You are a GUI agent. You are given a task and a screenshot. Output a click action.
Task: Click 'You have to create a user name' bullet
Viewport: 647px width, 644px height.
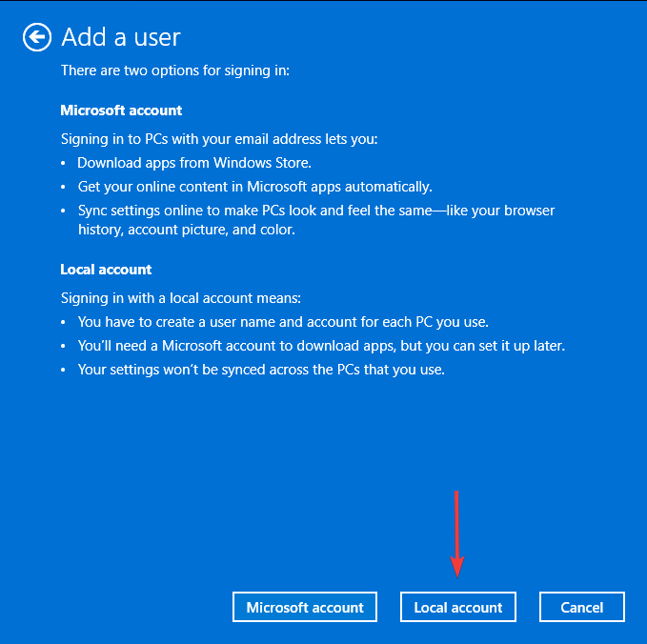[283, 322]
